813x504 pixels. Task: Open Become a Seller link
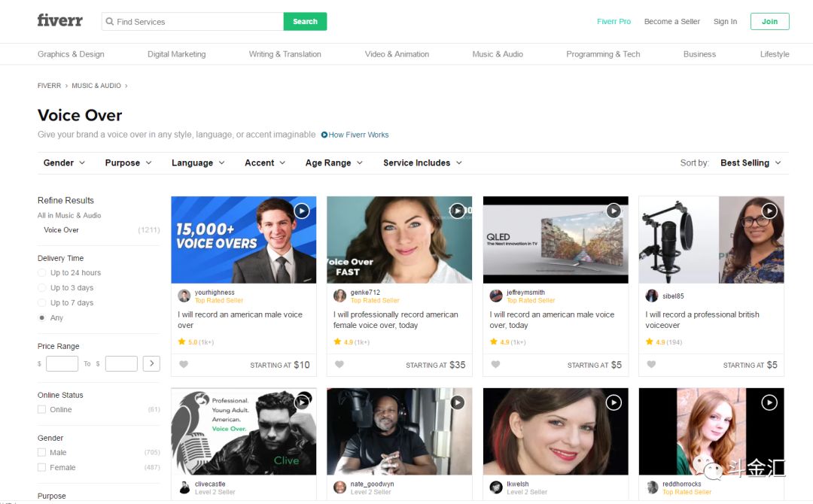672,21
